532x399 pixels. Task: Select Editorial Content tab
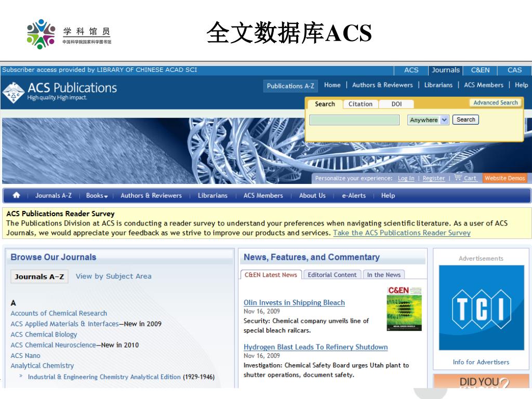[332, 275]
